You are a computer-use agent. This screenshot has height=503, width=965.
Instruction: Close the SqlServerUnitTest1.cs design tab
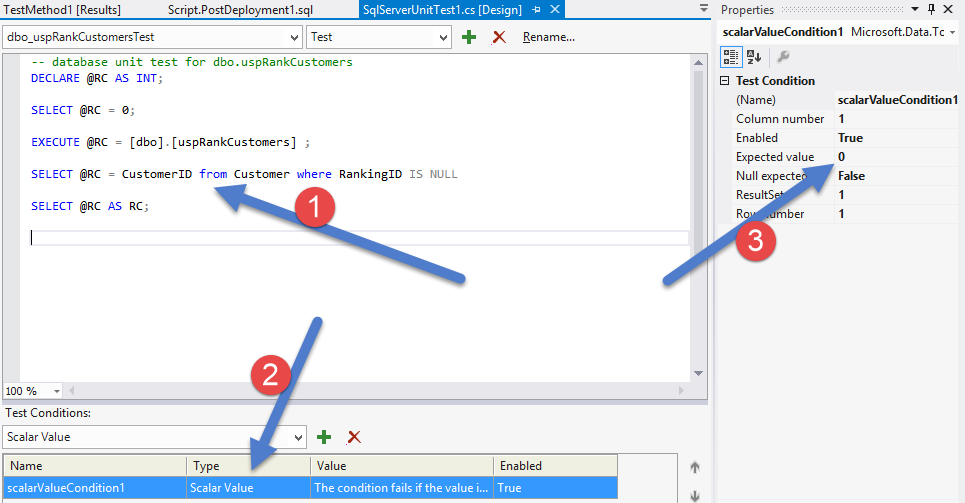click(555, 9)
